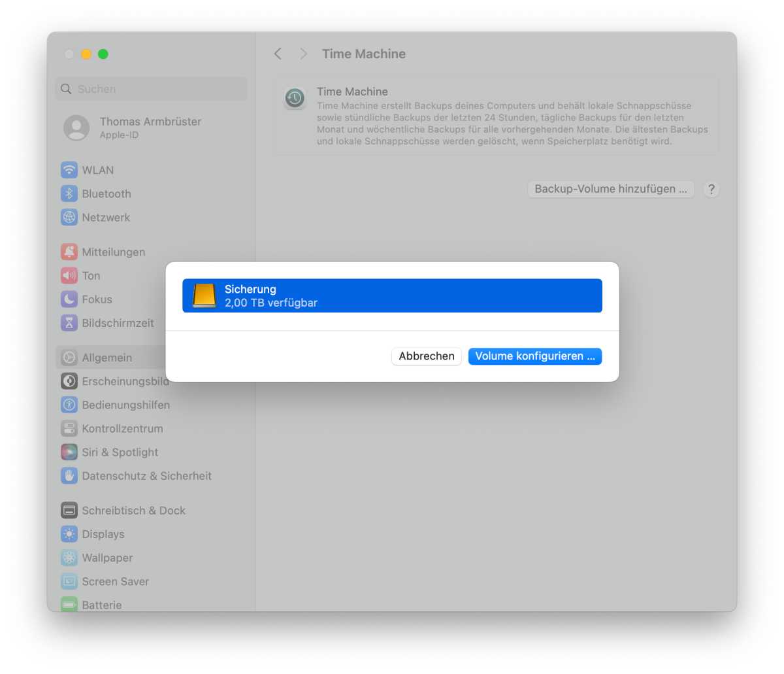Select the Bedienungshilfen sidebar label
Image resolution: width=784 pixels, height=674 pixels.
(125, 405)
